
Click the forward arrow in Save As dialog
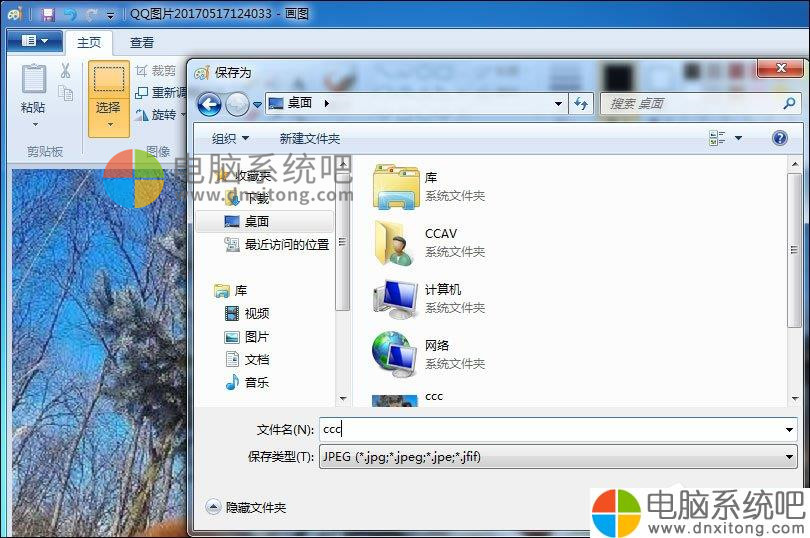[x=238, y=105]
